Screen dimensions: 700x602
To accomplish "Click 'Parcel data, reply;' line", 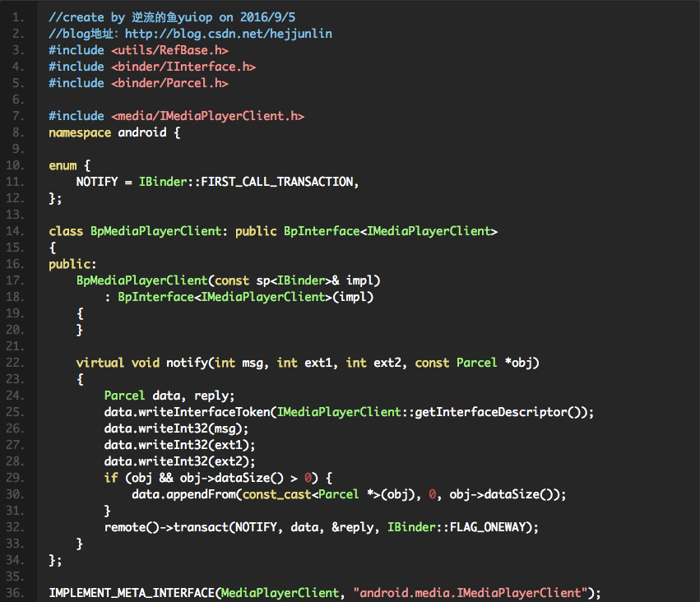I will 169,396.
